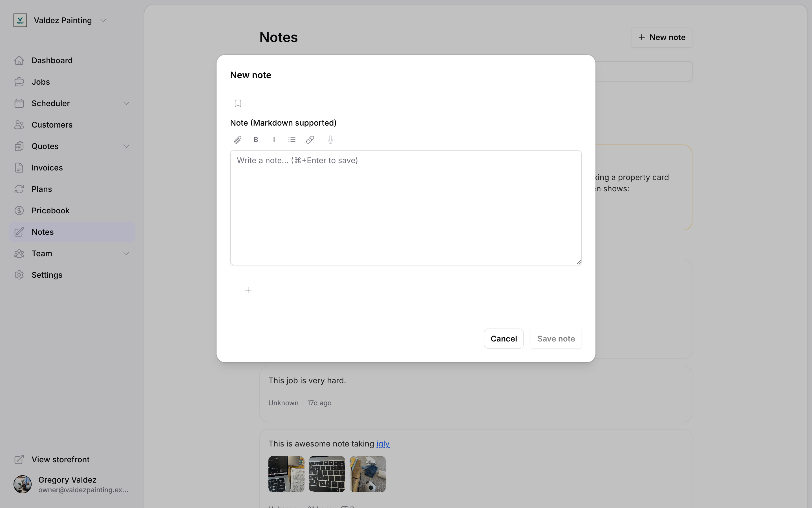
Task: Click the Notes pencil icon
Action: point(19,232)
